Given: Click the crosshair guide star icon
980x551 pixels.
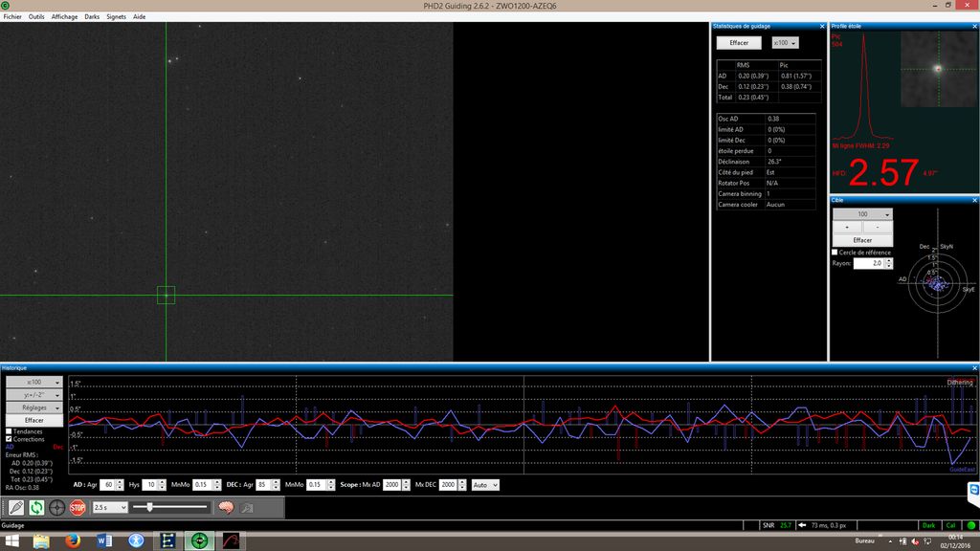Looking at the screenshot, I should tap(56, 507).
